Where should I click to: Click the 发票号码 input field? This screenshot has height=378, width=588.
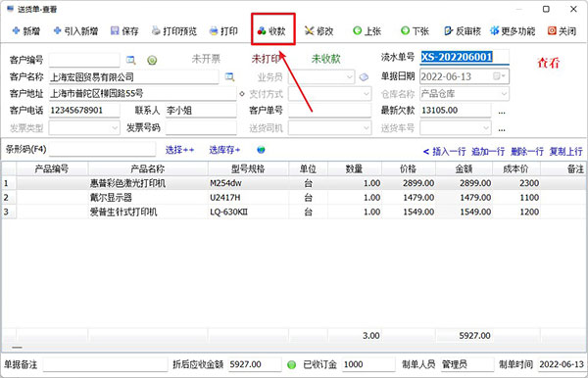(x=201, y=128)
